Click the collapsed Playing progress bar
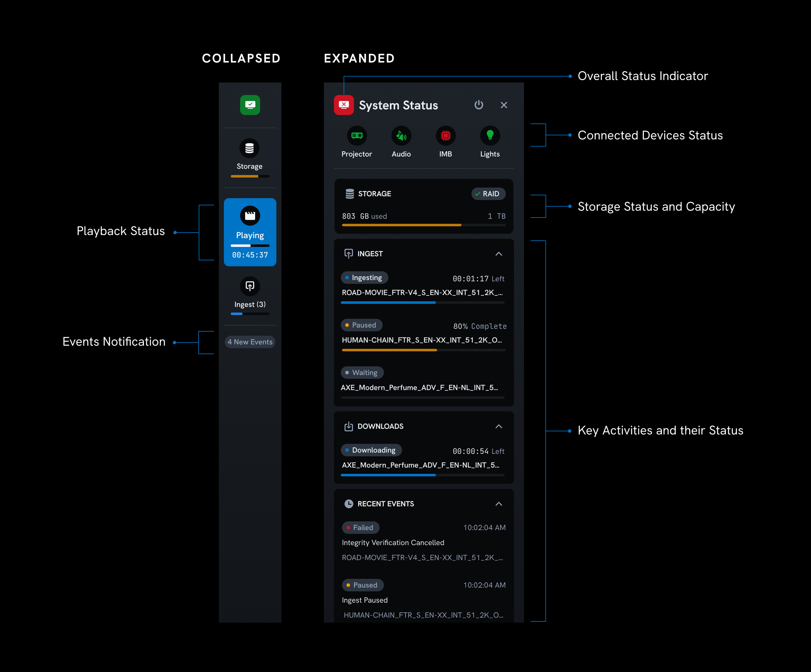 (250, 245)
